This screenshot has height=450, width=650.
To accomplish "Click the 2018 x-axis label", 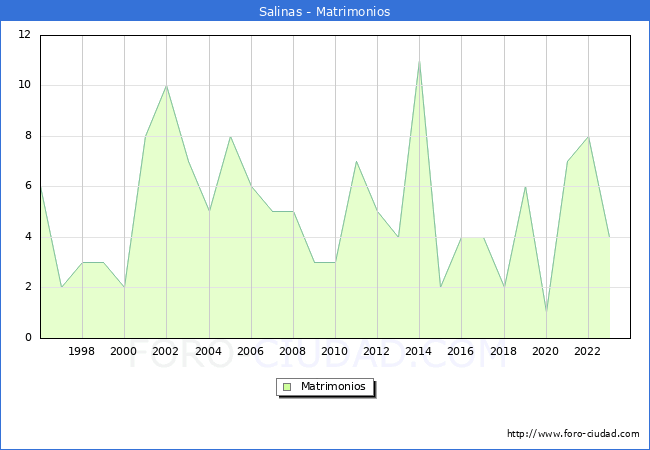I will tap(503, 351).
